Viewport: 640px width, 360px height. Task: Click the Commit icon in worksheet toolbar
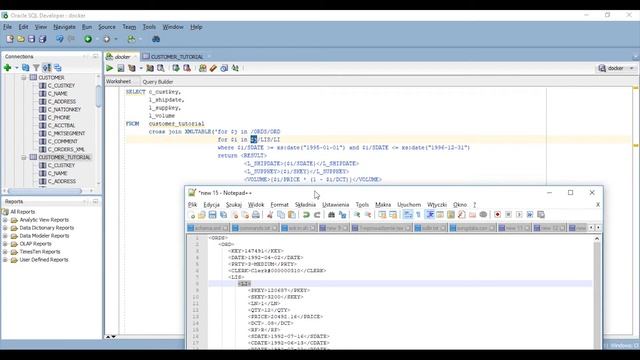176,68
